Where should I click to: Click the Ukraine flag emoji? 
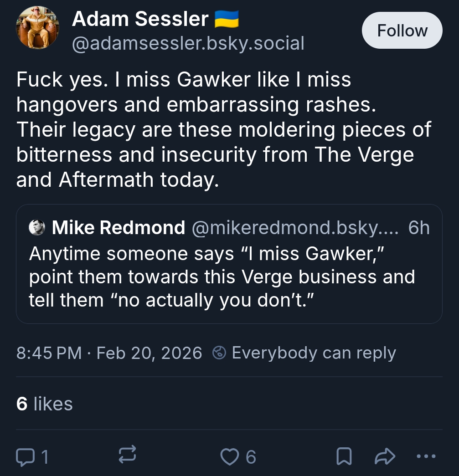227,19
